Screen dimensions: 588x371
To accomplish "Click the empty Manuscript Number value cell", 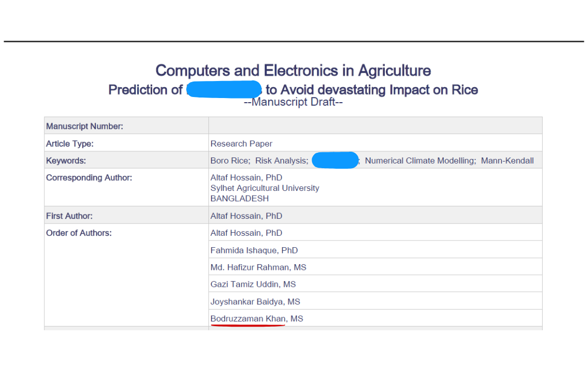I will pyautogui.click(x=375, y=126).
